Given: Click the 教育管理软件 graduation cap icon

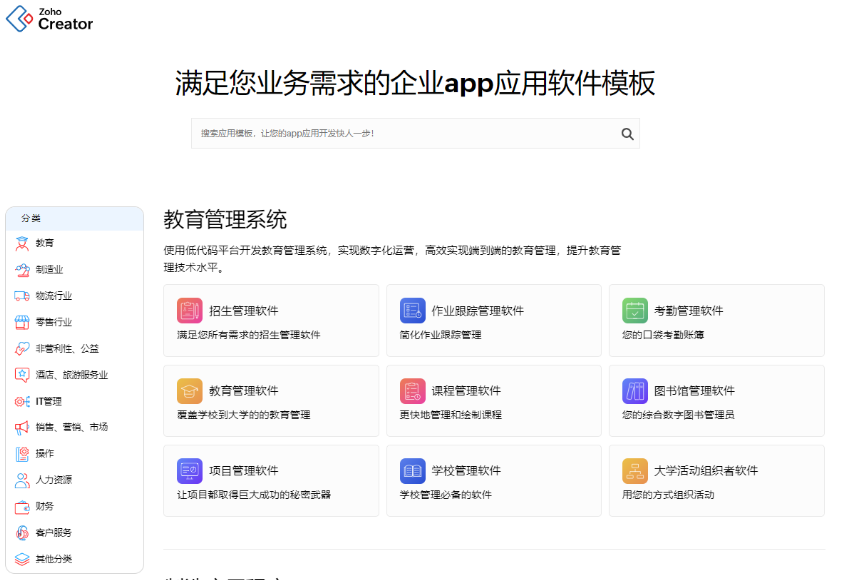Looking at the screenshot, I should coord(192,390).
